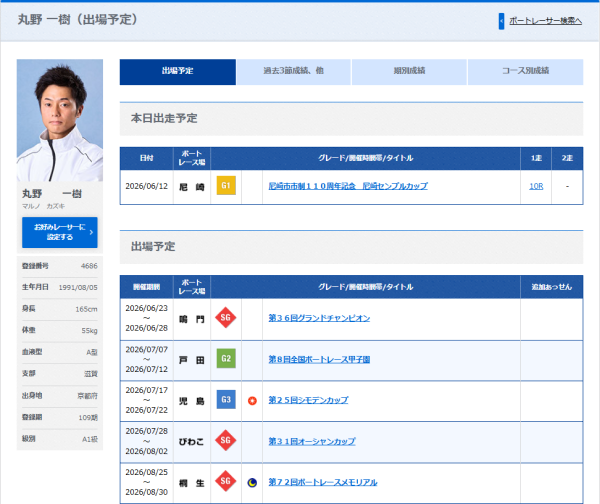The image size is (600, 504).
Task: Open 第31回オーシャンカップ link
Action: pyautogui.click(x=312, y=441)
